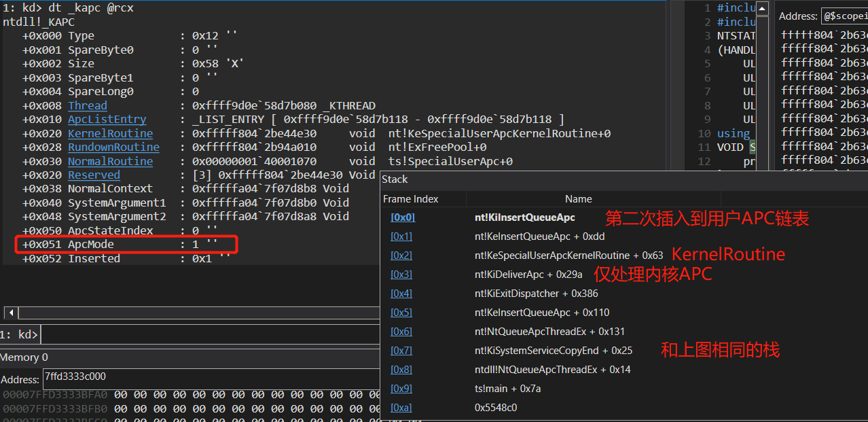
Task: Select ntdll!NtQueueApcThreadEx + 0x14 frame name
Action: 552,370
